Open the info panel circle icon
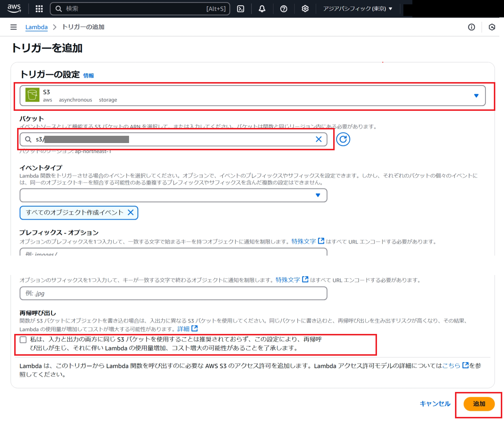This screenshot has height=423, width=504. [472, 27]
